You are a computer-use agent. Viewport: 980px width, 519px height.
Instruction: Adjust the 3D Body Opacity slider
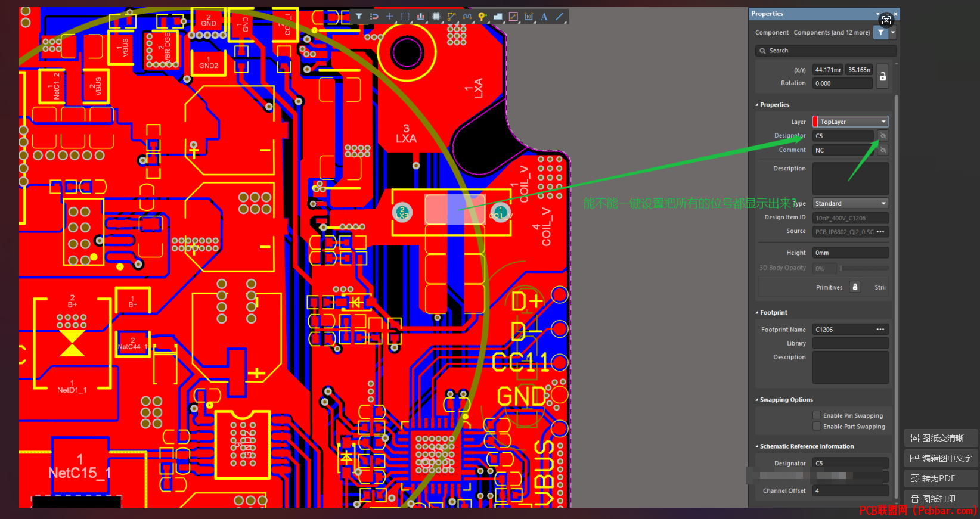point(865,268)
